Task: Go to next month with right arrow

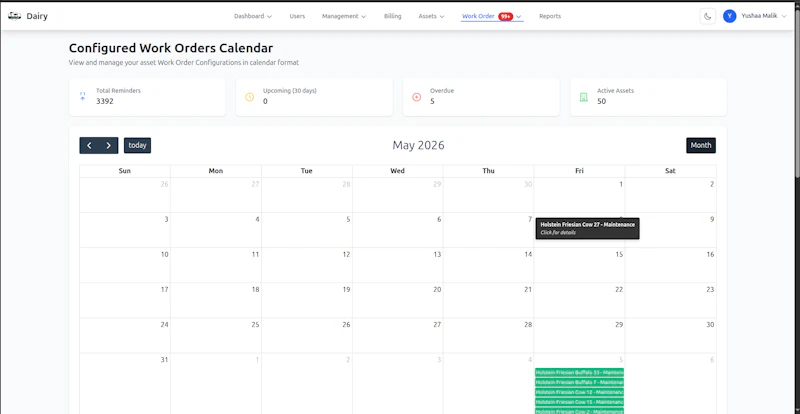Action: pyautogui.click(x=109, y=145)
